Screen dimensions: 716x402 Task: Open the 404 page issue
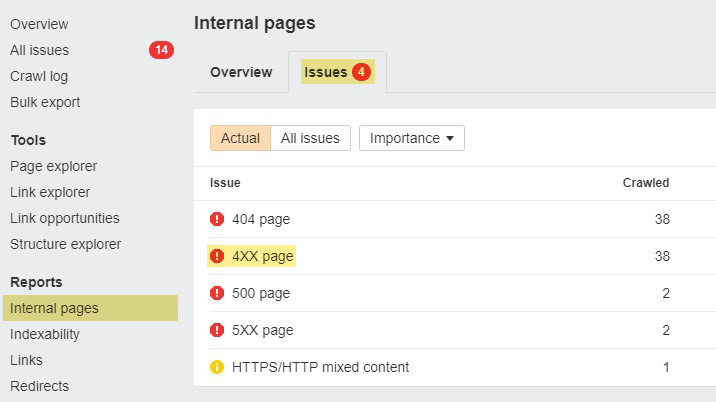(261, 219)
